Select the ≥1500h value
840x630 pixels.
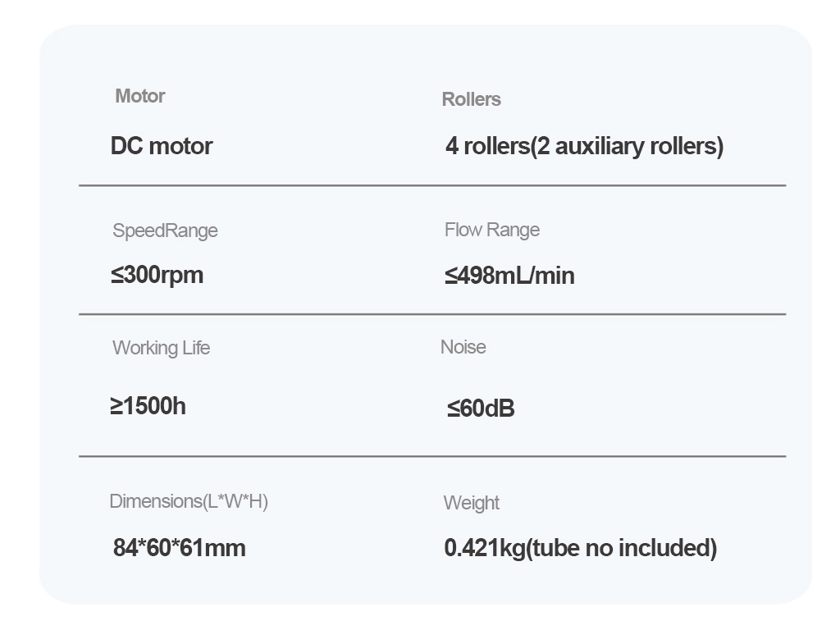[148, 405]
